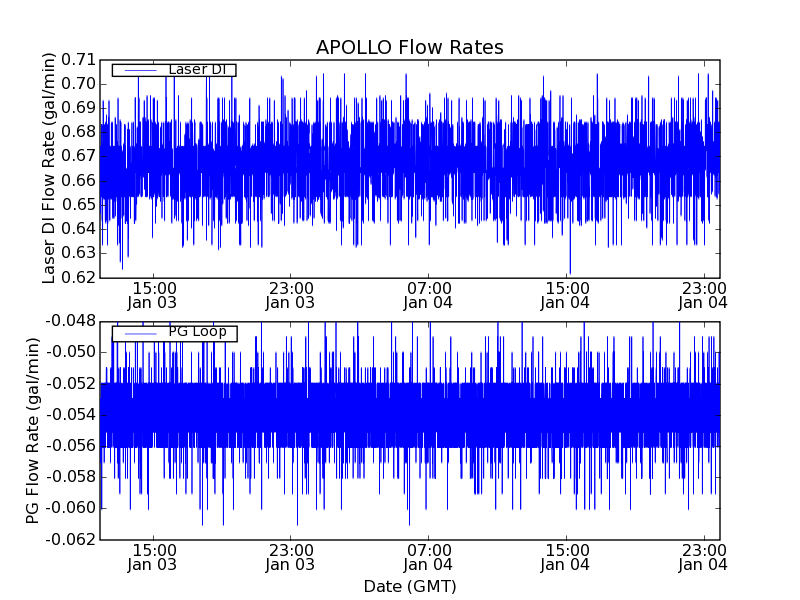Click the 0.66 y-axis tick label
The width and height of the screenshot is (800, 600).
pyautogui.click(x=79, y=181)
